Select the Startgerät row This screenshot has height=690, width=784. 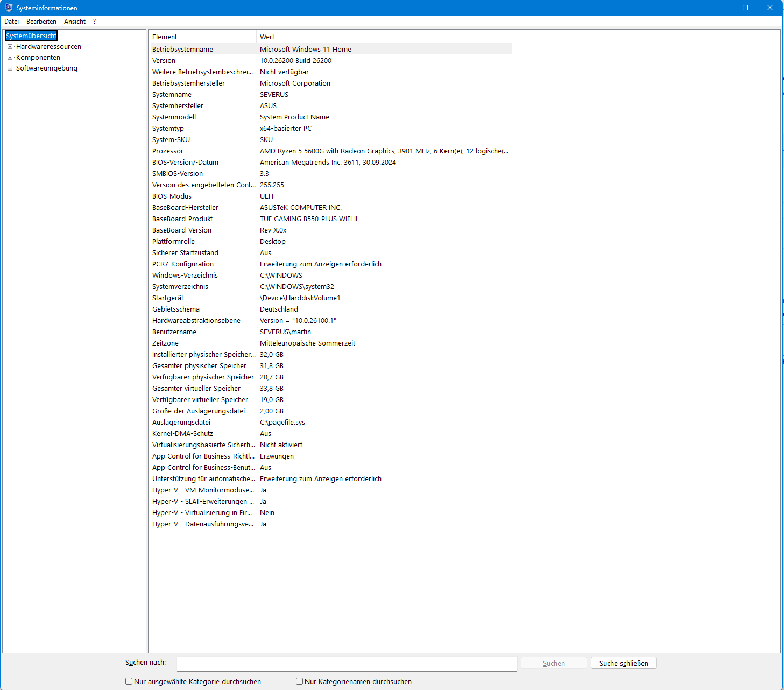point(330,298)
